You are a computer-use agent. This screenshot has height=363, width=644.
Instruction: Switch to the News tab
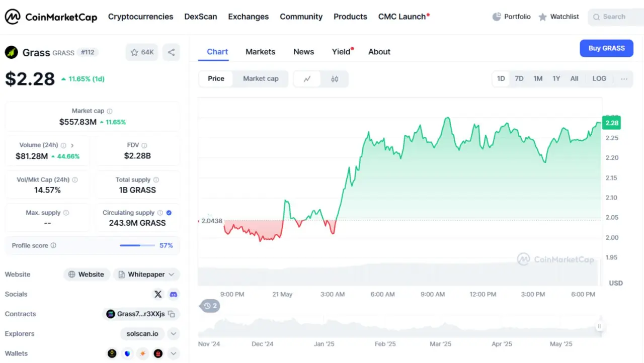point(303,52)
